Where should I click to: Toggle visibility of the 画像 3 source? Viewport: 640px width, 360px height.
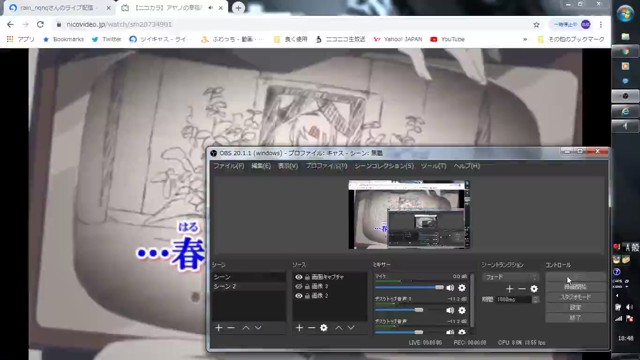[299, 287]
